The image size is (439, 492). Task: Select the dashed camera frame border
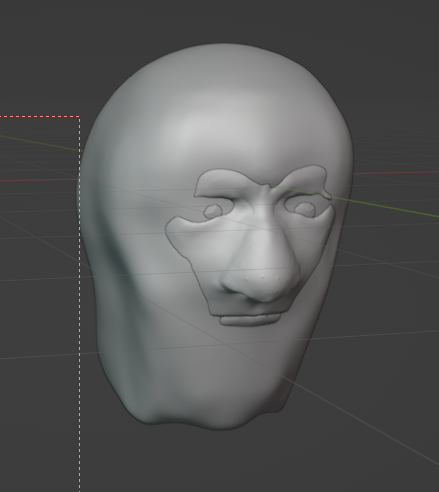pos(80,303)
